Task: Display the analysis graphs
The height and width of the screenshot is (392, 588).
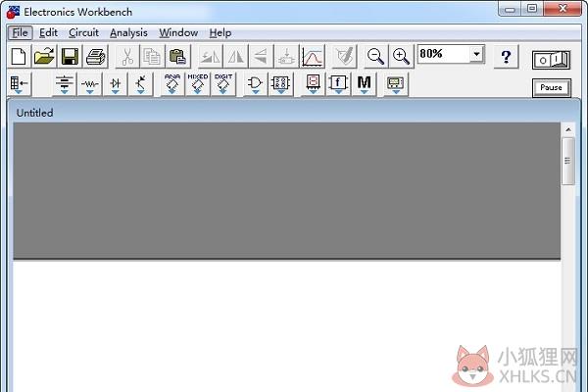Action: coord(313,57)
